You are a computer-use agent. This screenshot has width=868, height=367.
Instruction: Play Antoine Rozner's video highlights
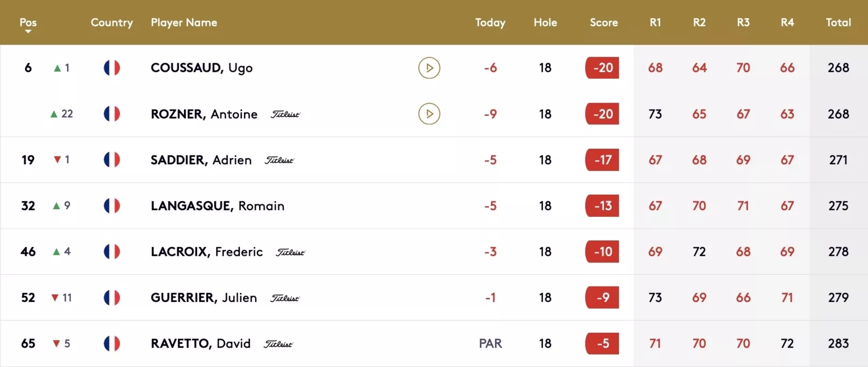tap(429, 114)
